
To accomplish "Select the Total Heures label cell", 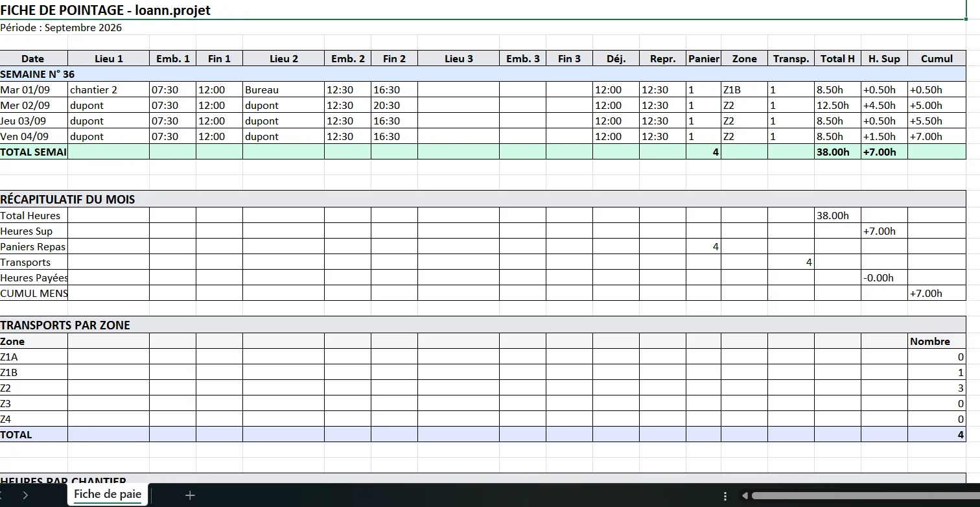I will coord(34,215).
